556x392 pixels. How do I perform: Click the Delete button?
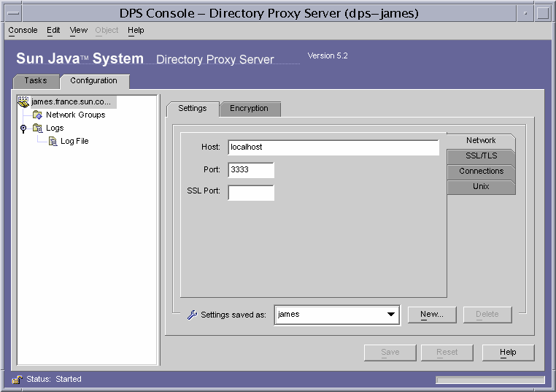(487, 315)
